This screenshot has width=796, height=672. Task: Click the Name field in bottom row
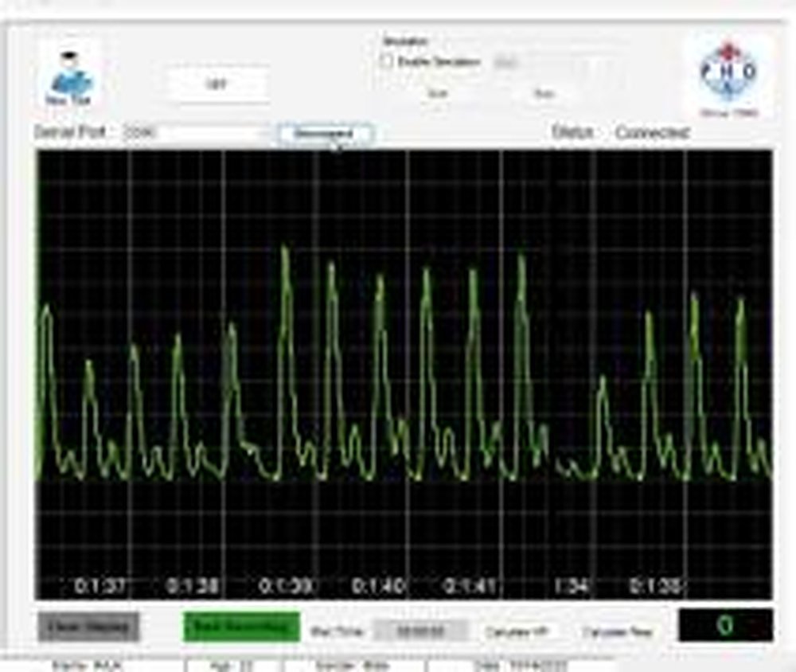(x=93, y=665)
